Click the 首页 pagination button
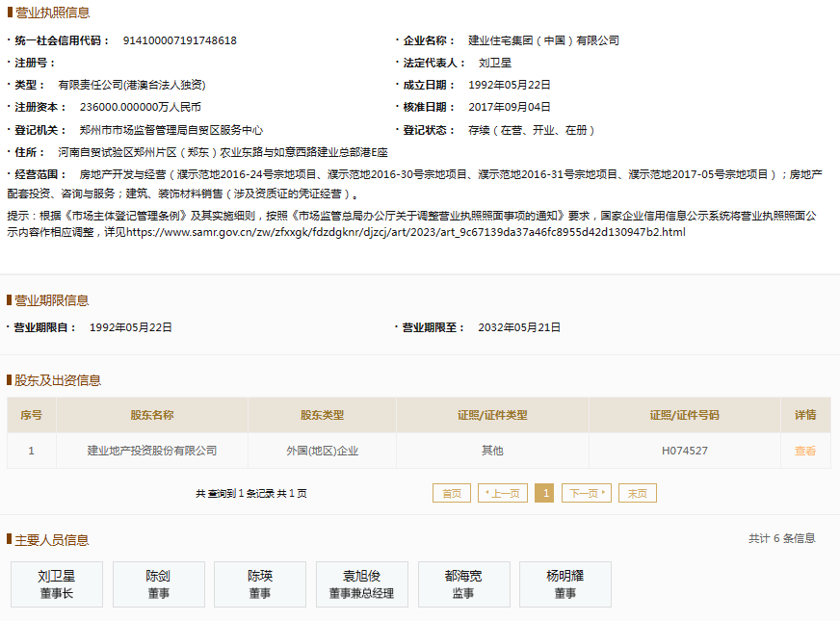Screen dimensions: 840x621 pos(451,492)
